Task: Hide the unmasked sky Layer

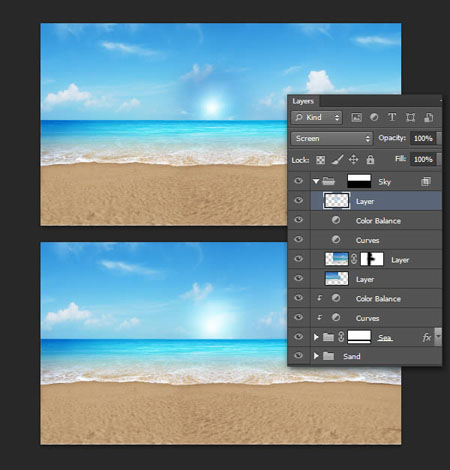Action: click(x=299, y=278)
